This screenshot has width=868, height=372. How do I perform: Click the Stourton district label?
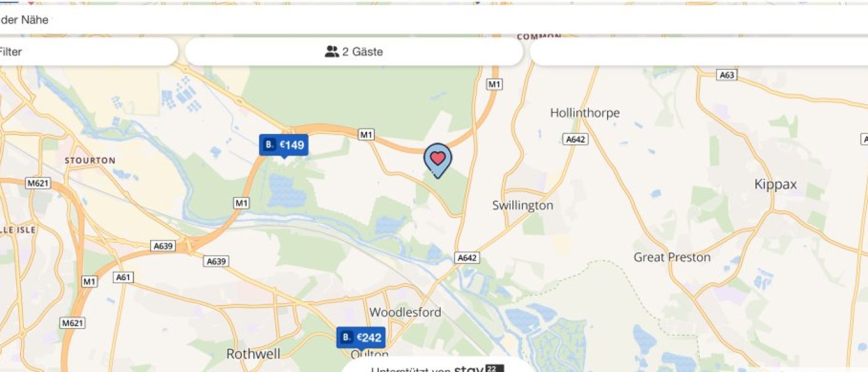pyautogui.click(x=90, y=160)
